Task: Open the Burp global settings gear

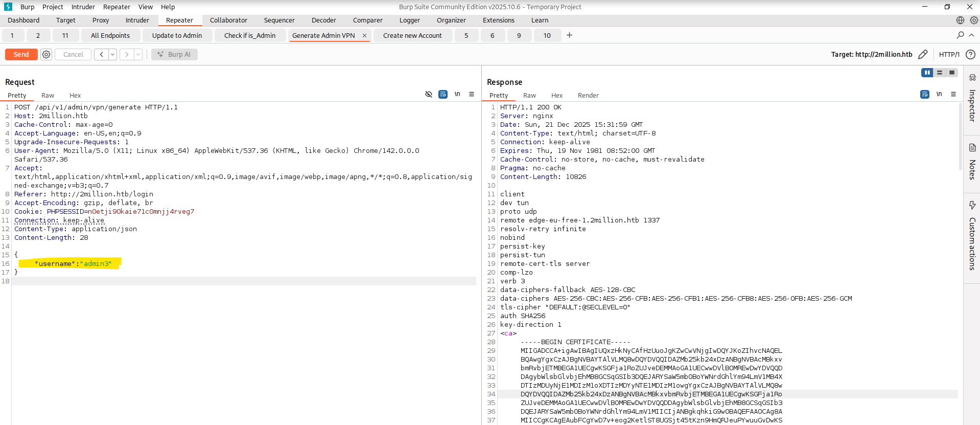Action: pyautogui.click(x=974, y=20)
